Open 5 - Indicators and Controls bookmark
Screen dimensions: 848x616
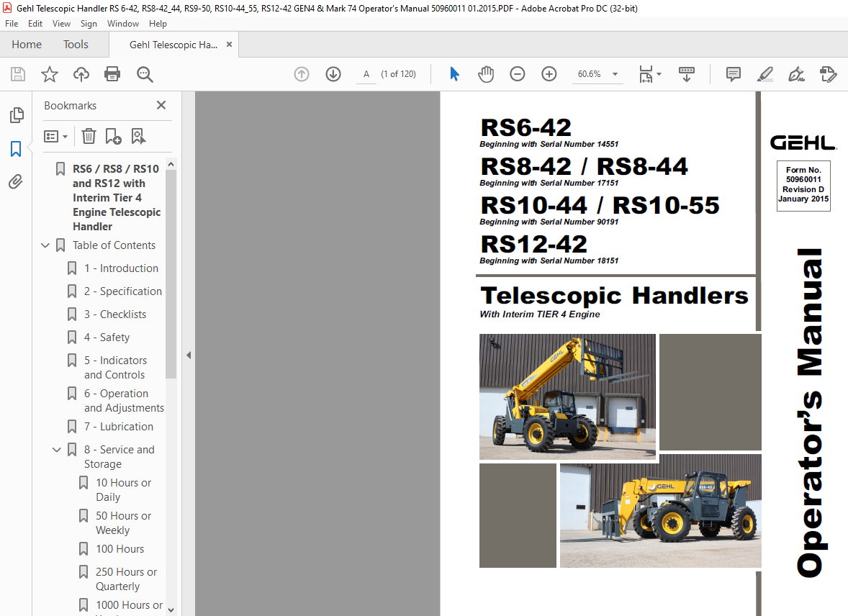[115, 368]
